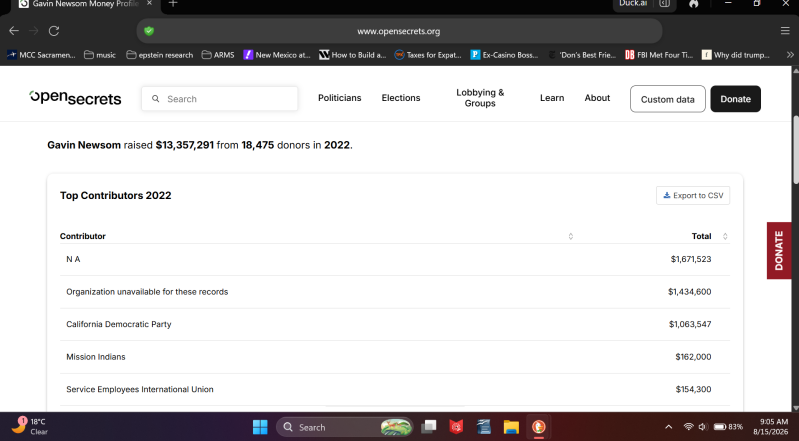
Task: Expand the bookmarks overflow chevron
Action: pos(790,55)
